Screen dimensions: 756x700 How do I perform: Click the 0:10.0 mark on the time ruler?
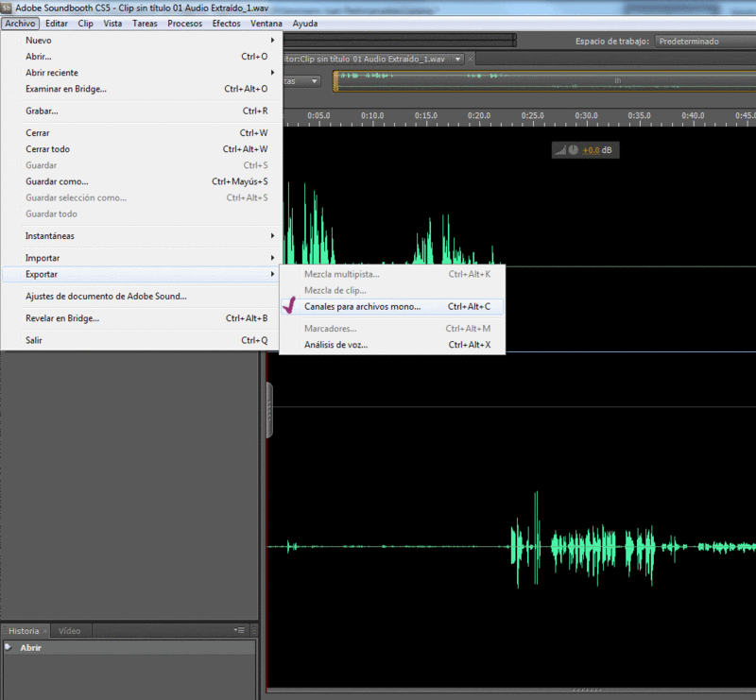tap(372, 115)
